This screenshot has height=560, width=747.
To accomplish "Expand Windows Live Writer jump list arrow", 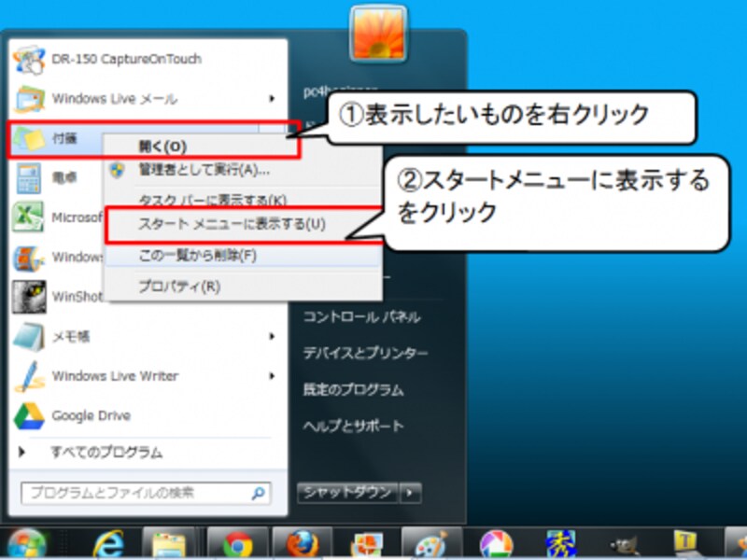I will tap(272, 376).
